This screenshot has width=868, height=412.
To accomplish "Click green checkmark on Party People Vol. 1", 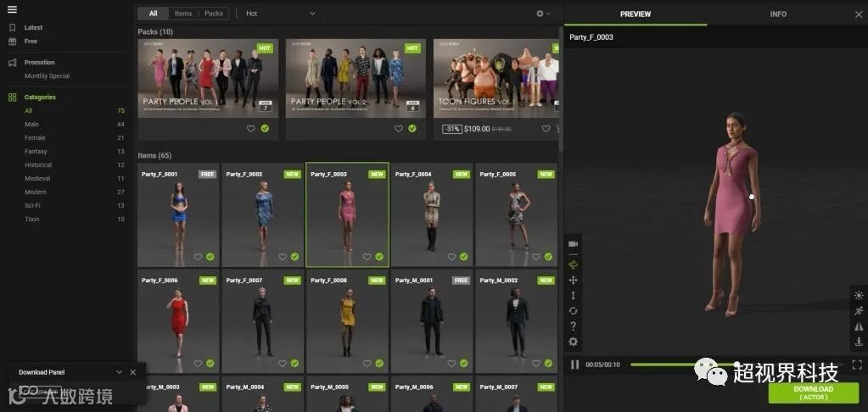I will coord(266,128).
